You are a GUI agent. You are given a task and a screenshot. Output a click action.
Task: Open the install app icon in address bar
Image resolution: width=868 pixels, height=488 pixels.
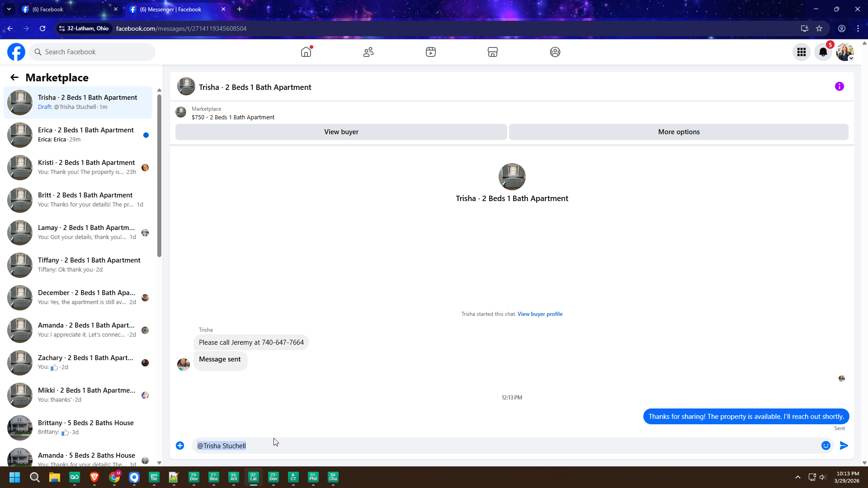(x=805, y=28)
